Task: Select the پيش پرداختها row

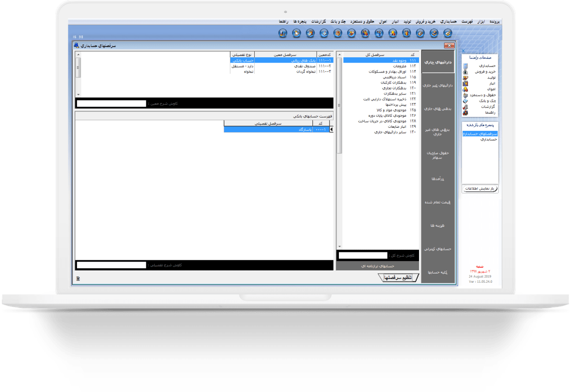Action: coord(381,104)
